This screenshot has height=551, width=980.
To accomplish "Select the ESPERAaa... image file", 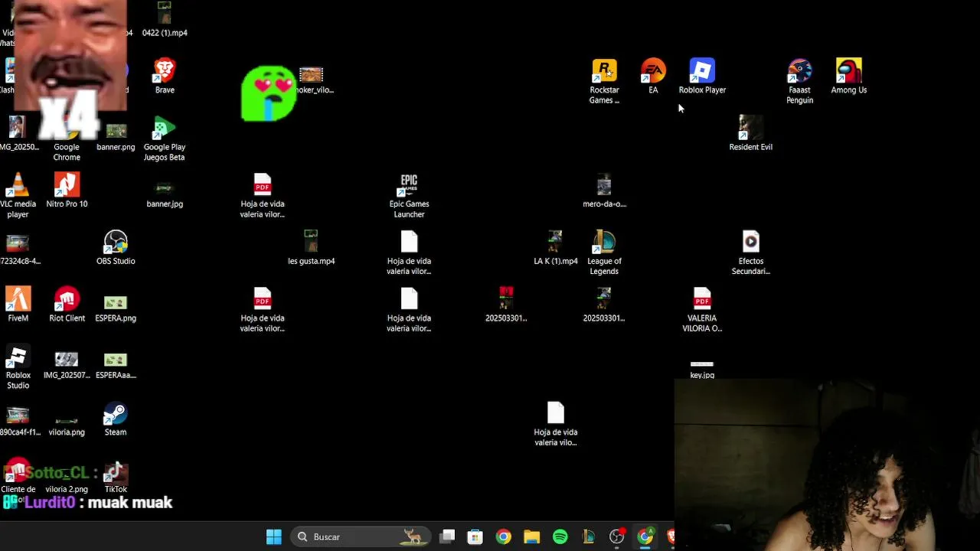I will click(116, 366).
